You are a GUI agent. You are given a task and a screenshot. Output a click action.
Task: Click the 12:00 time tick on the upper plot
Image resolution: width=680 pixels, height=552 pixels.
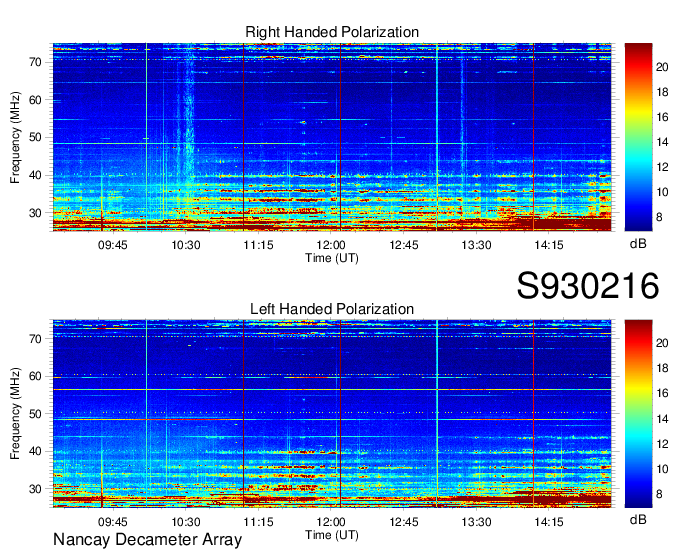[x=331, y=245]
